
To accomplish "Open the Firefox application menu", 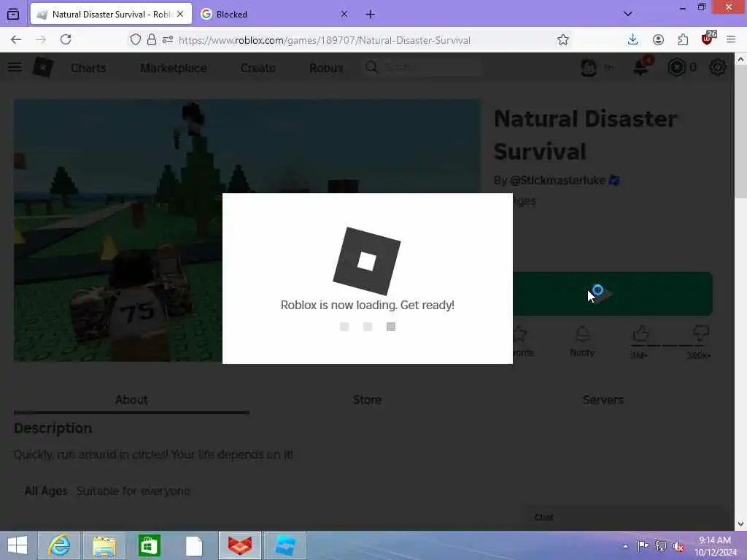I will [731, 39].
